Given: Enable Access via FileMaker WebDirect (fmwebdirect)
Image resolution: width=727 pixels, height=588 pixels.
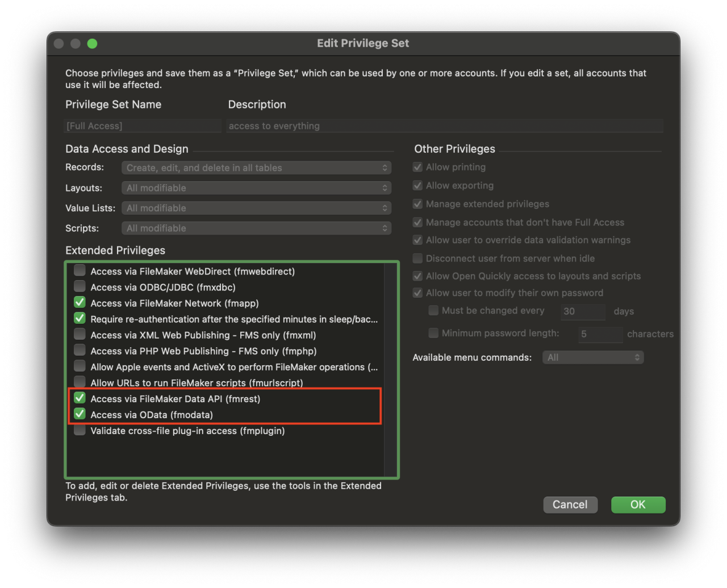Looking at the screenshot, I should pos(79,271).
